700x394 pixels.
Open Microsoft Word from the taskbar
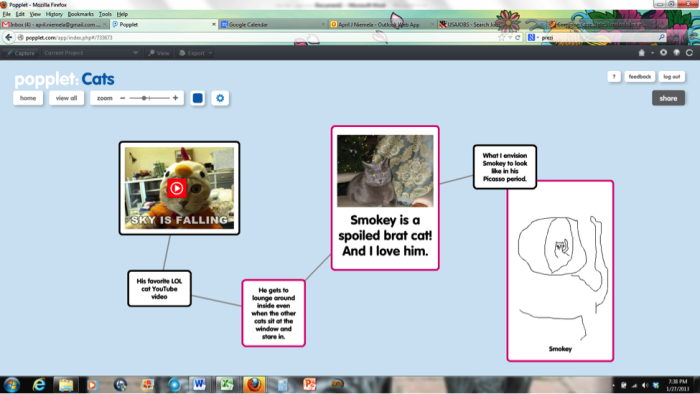pos(199,384)
